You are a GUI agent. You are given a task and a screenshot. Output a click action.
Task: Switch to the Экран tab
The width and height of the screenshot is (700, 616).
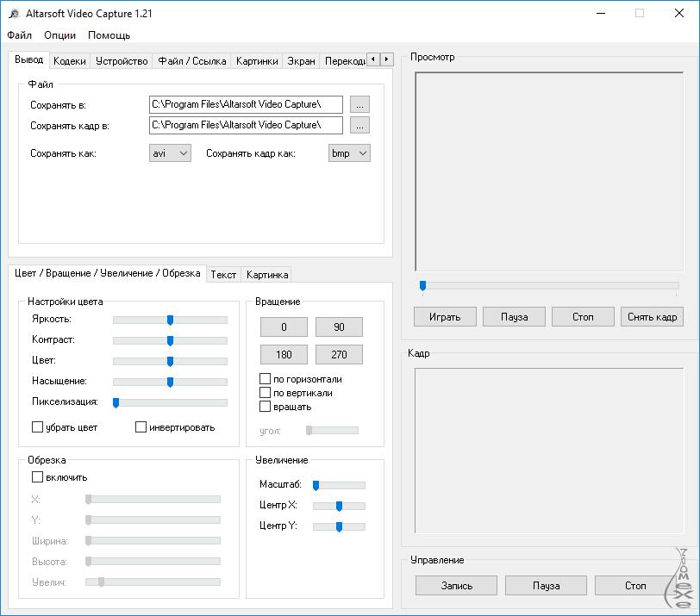click(301, 61)
